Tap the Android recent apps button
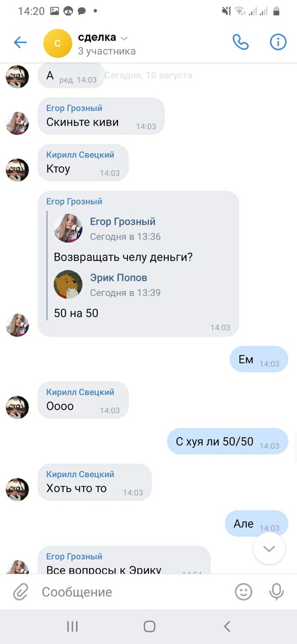 tap(72, 626)
